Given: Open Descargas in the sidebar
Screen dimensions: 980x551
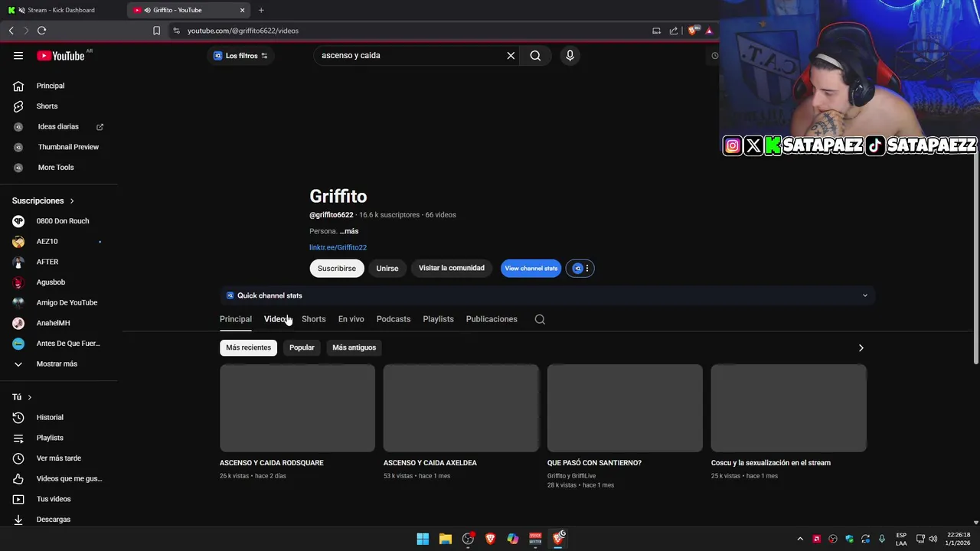Looking at the screenshot, I should (x=54, y=520).
